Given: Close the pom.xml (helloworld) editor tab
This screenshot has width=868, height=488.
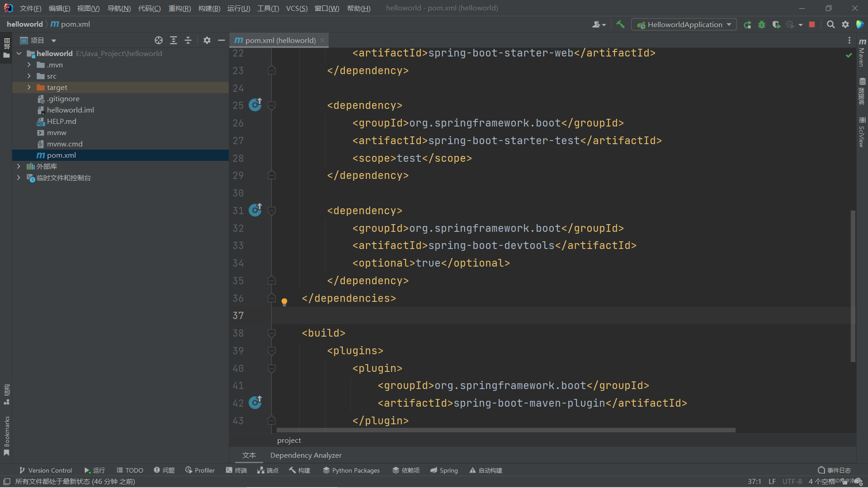Looking at the screenshot, I should tap(322, 40).
